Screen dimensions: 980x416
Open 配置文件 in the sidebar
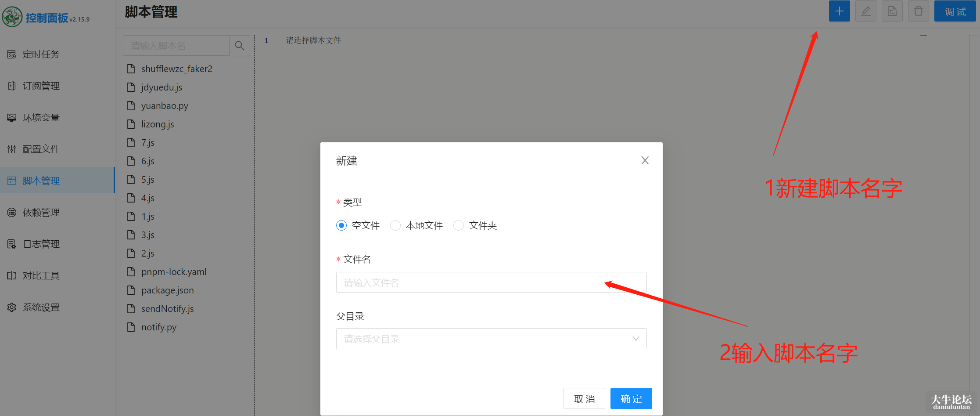pos(57,149)
